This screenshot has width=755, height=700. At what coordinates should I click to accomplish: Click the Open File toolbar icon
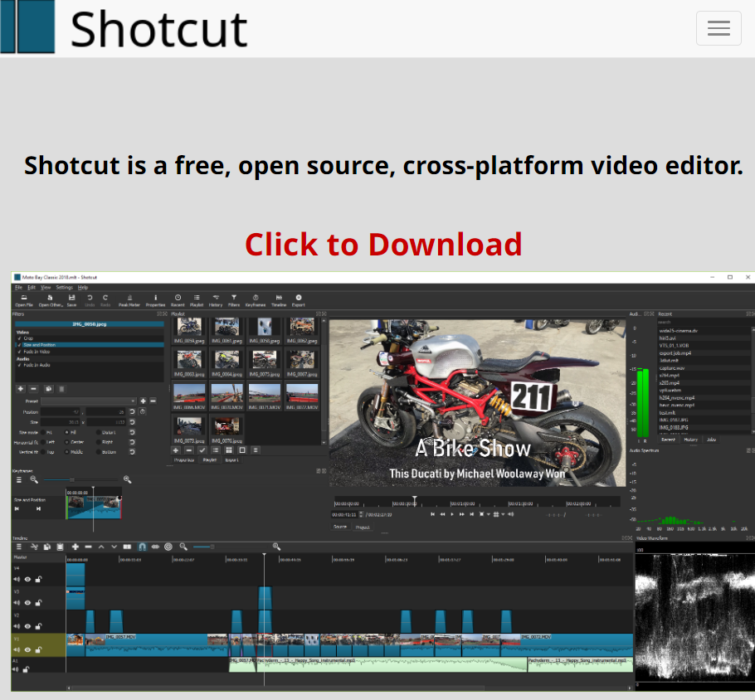click(23, 300)
